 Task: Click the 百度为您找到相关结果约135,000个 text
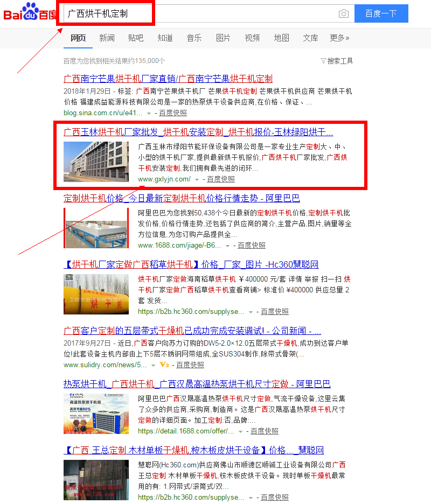[x=114, y=61]
